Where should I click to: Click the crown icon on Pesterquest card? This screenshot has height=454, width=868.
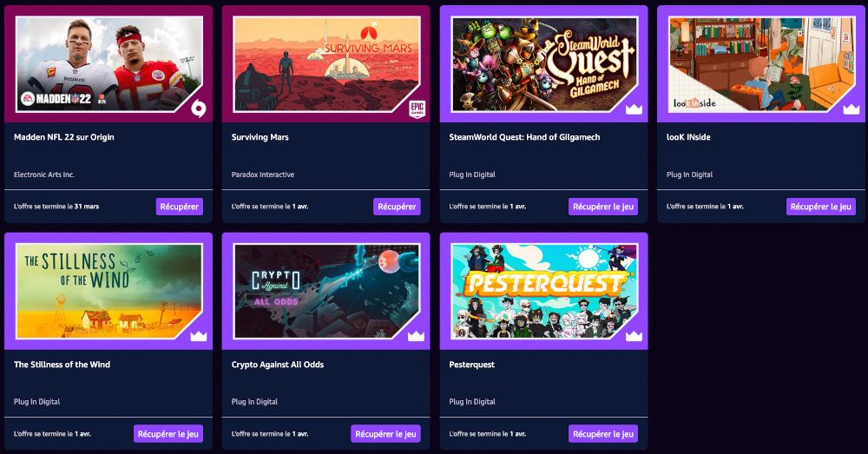[634, 337]
